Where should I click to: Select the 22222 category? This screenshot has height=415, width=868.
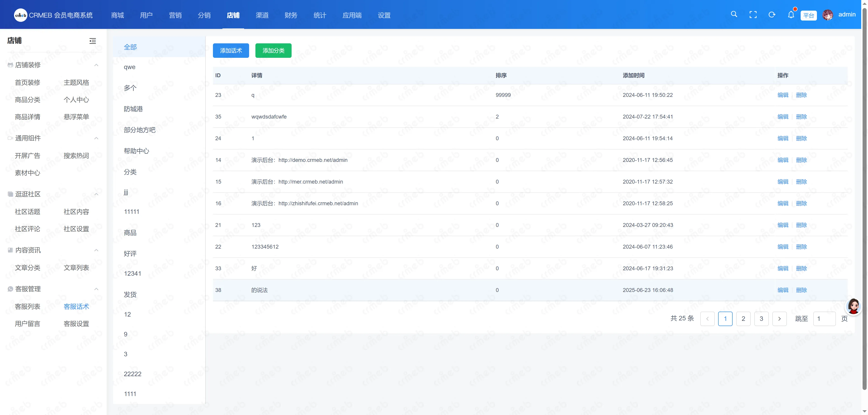tap(159, 374)
